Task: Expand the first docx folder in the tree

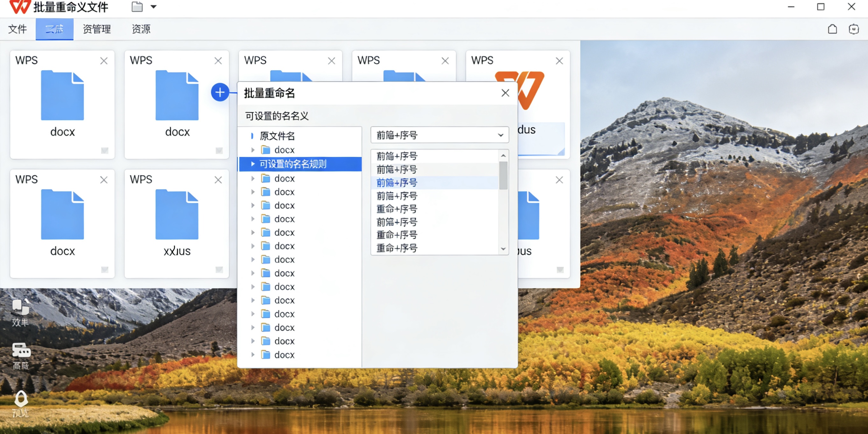Action: click(253, 150)
